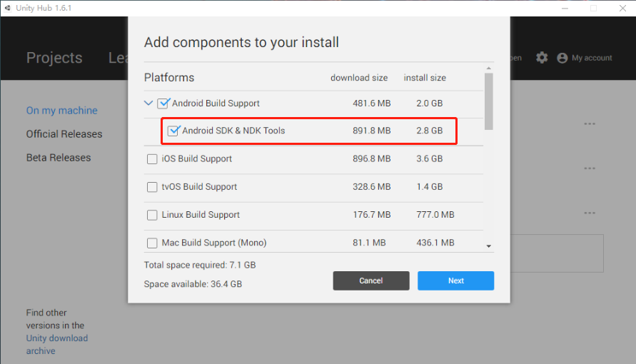
Task: Enable Linux Build Support checkbox
Action: point(152,215)
